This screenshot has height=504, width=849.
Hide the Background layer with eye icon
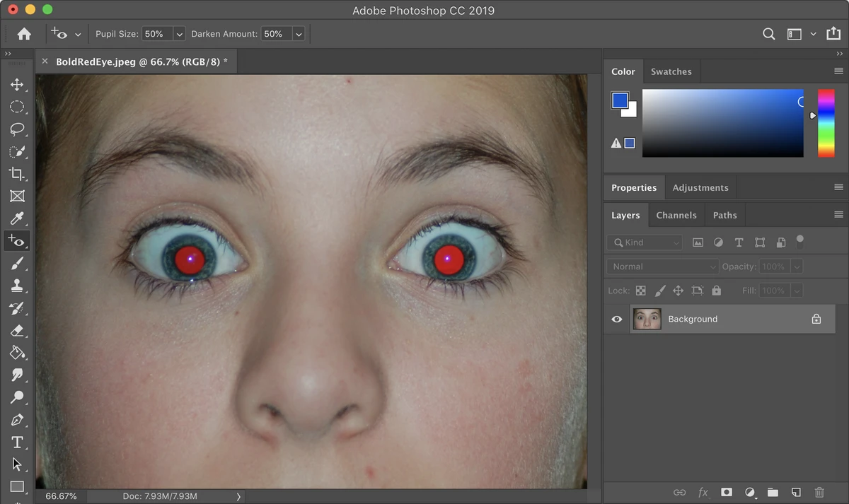coord(617,320)
